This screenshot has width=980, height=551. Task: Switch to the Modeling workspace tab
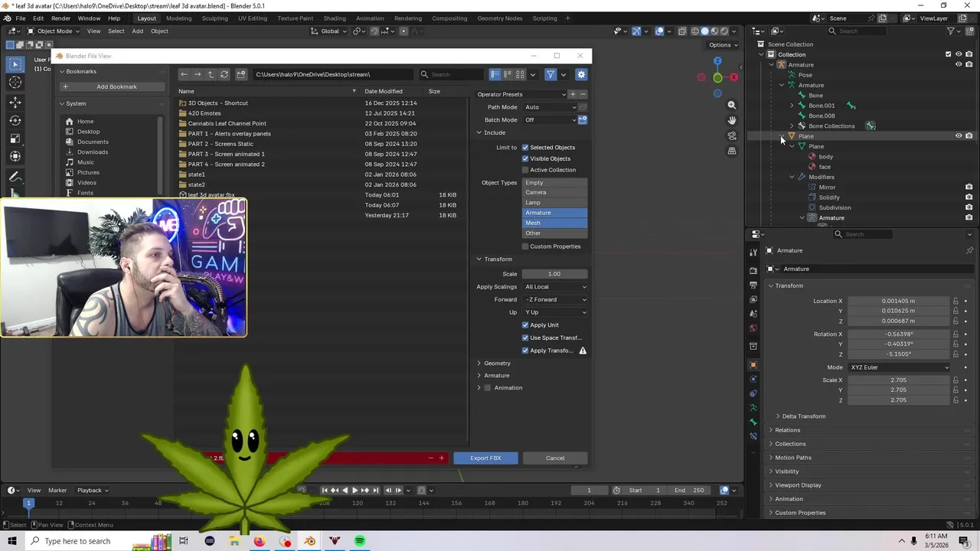pos(178,18)
